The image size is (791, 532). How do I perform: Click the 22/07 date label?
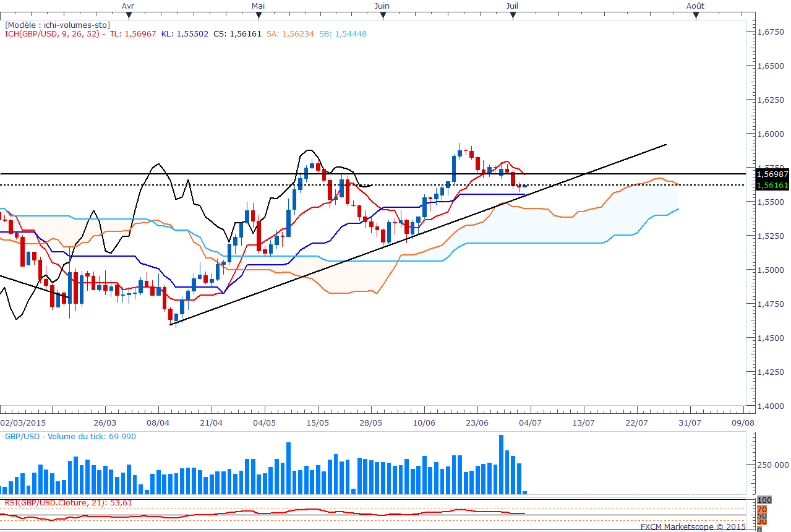click(637, 423)
